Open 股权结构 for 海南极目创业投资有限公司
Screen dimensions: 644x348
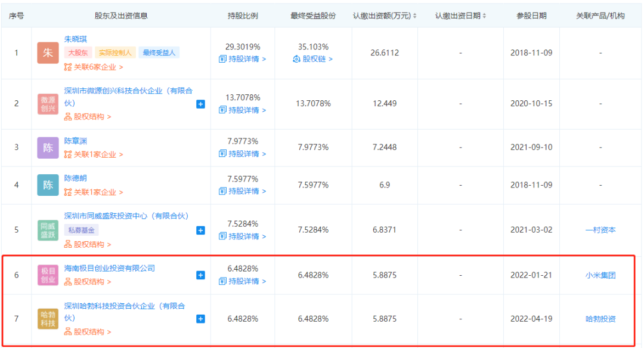(88, 282)
